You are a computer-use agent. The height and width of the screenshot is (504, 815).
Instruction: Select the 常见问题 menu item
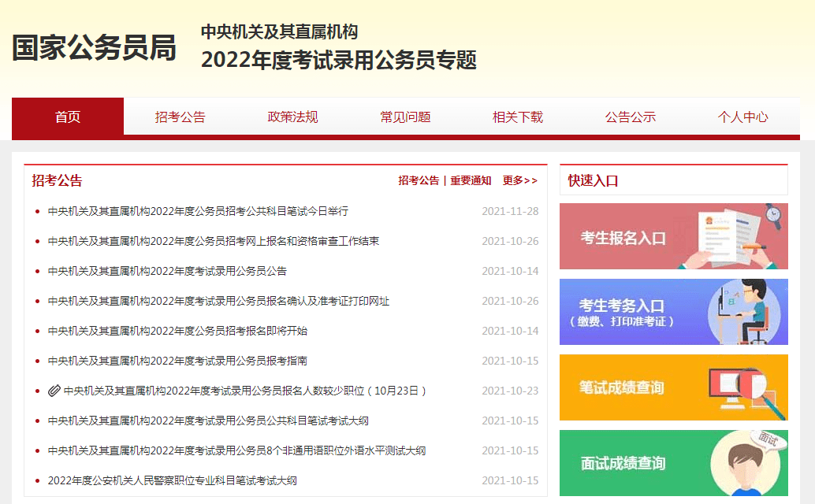(405, 117)
